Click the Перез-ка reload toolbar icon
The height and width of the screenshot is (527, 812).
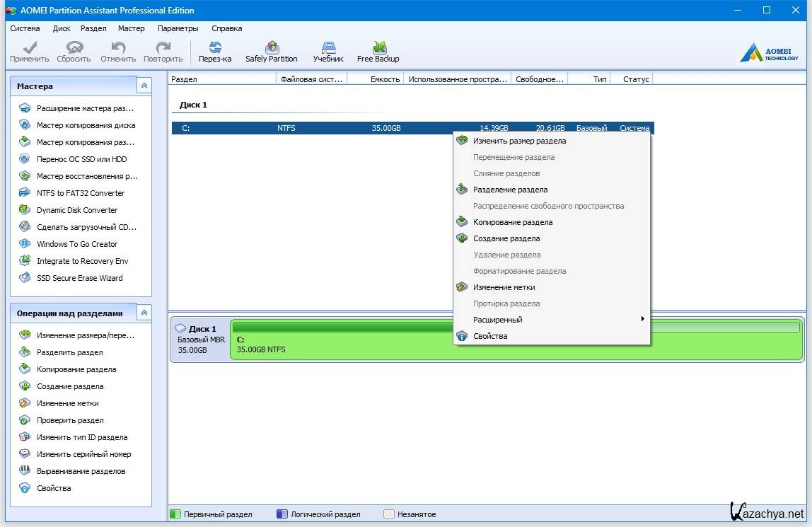point(215,52)
